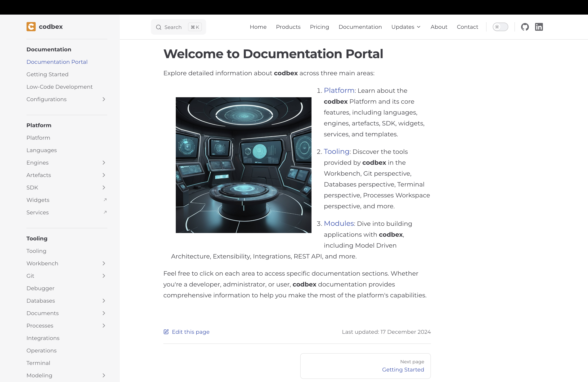
Task: Click the codbex logo icon
Action: click(31, 27)
